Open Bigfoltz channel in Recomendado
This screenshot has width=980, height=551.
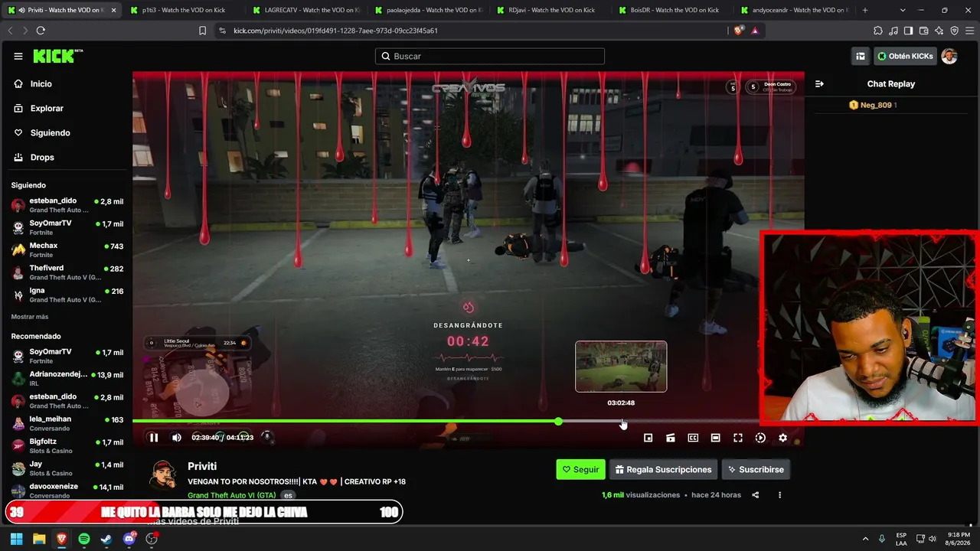point(67,446)
